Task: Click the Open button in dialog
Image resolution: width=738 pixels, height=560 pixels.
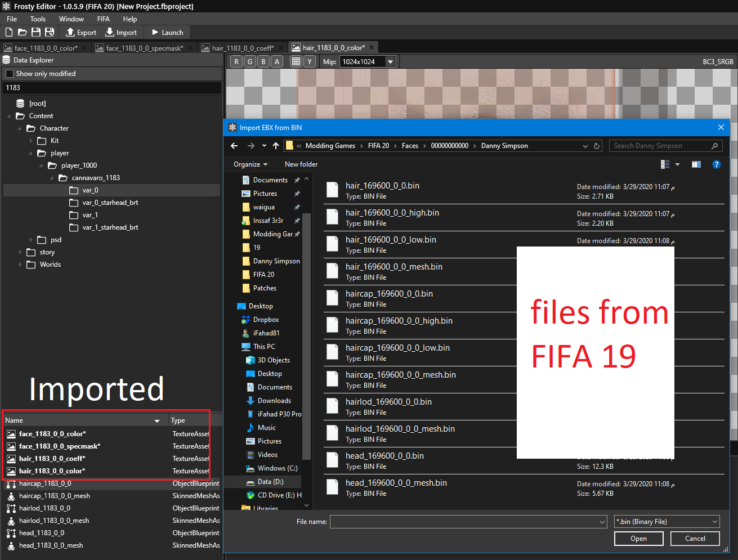Action: pyautogui.click(x=638, y=539)
